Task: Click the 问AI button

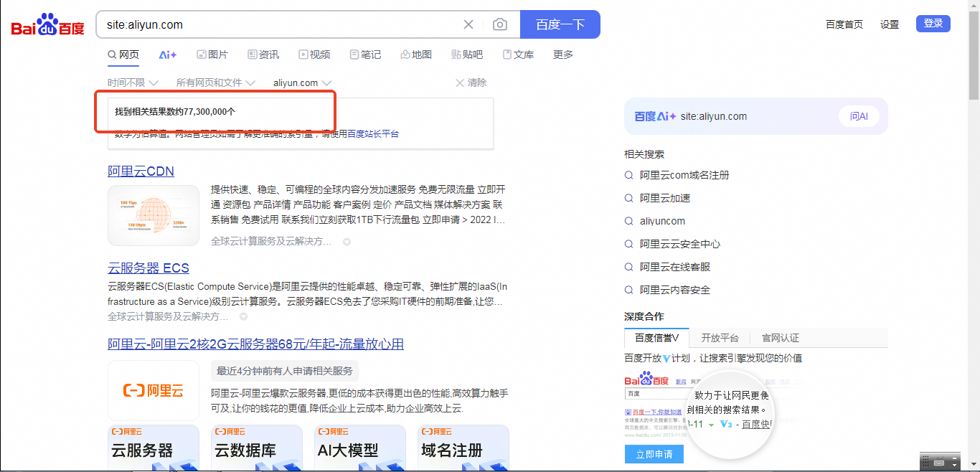Action: [859, 116]
